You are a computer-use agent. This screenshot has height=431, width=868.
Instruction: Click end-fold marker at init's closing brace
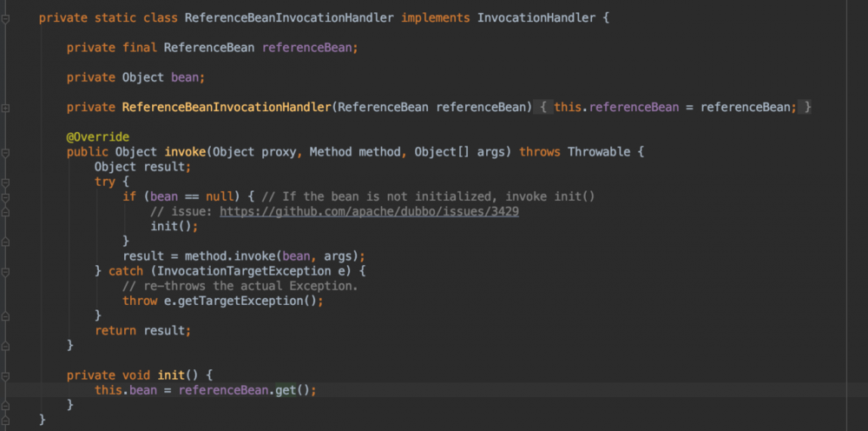coord(5,405)
